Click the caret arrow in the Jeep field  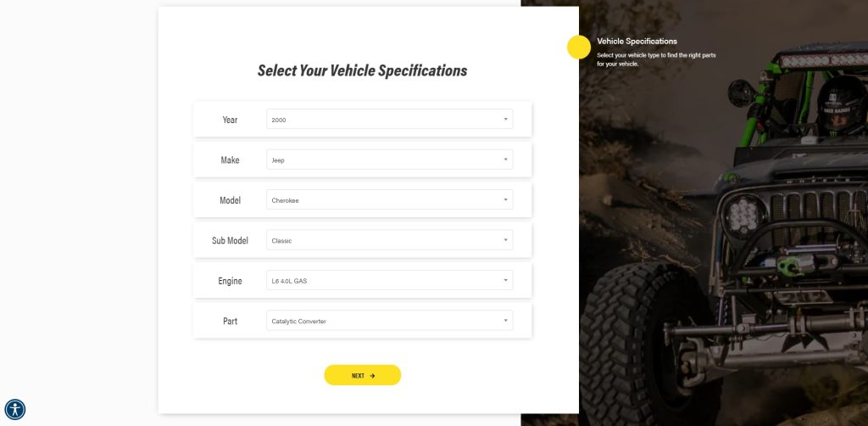coord(505,160)
